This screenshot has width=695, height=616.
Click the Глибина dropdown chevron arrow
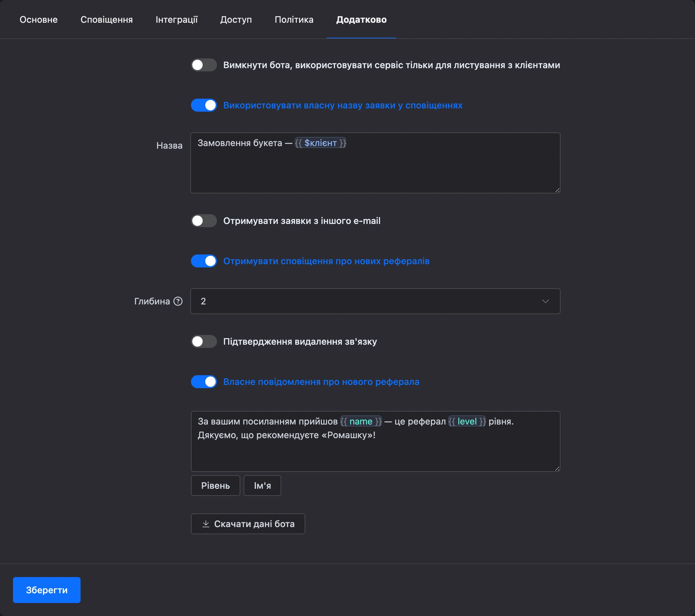[x=545, y=302]
